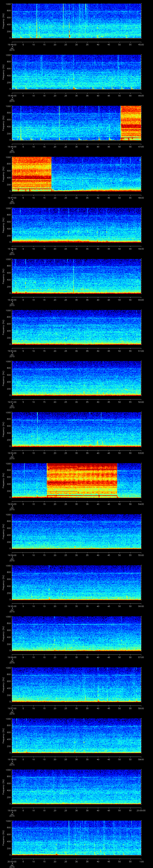The width and height of the screenshot is (153, 868).
Task: Select the spectrogram starting at 19:48:00
Action: click(x=76, y=225)
